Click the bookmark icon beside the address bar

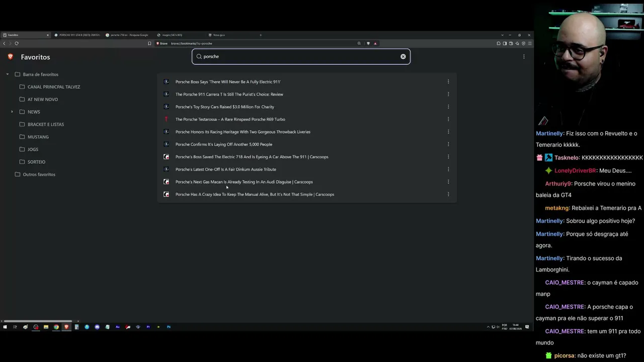(x=149, y=43)
